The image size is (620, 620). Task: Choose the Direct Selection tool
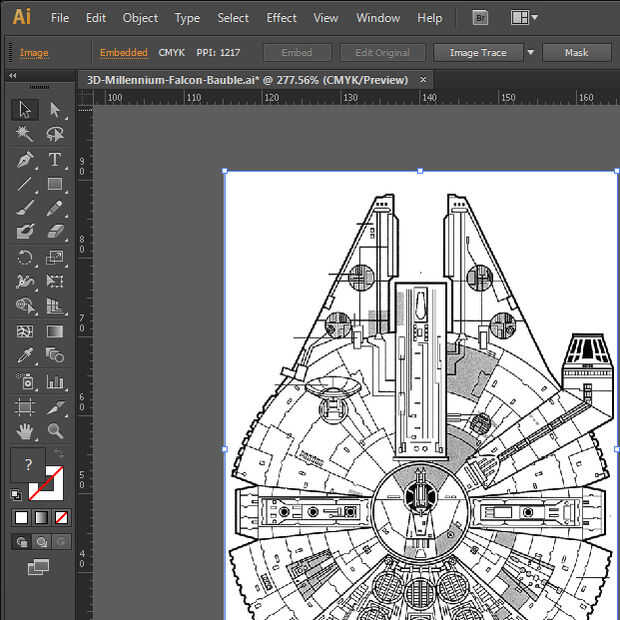pyautogui.click(x=55, y=110)
